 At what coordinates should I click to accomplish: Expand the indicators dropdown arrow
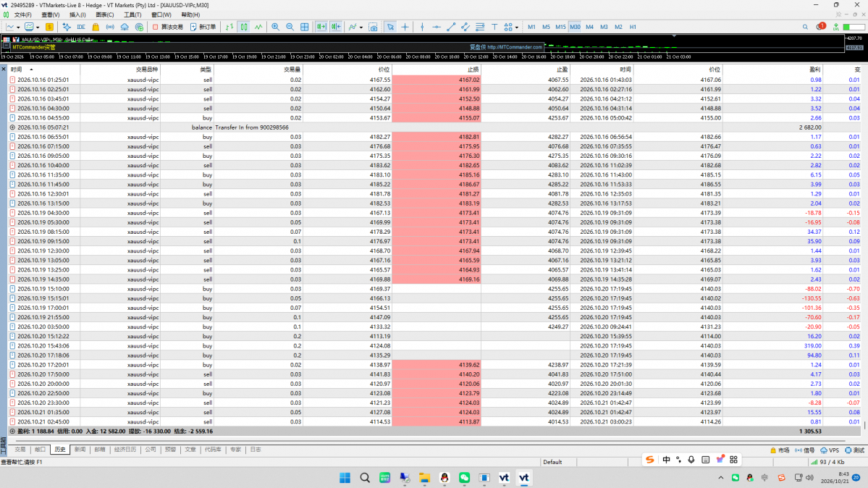click(x=361, y=27)
